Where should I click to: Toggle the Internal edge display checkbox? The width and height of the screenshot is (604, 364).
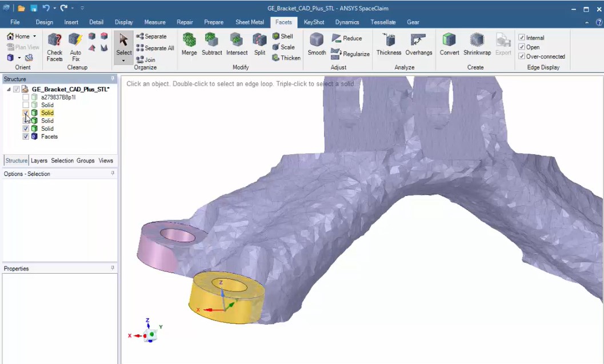(x=522, y=37)
